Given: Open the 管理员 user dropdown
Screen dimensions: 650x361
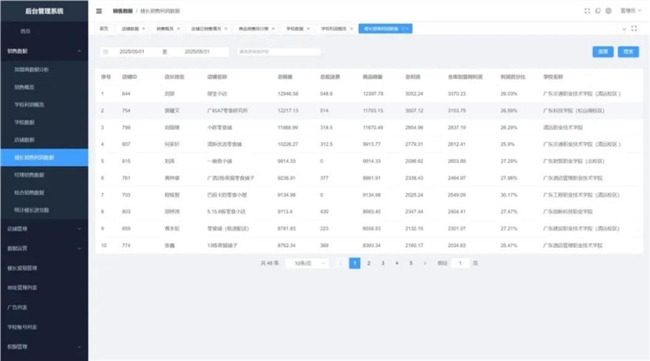Looking at the screenshot, I should point(631,11).
